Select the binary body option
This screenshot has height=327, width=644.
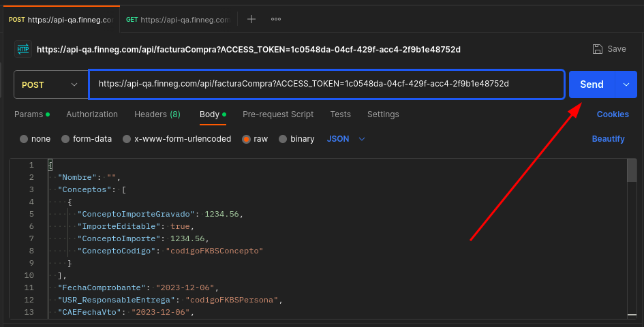283,139
